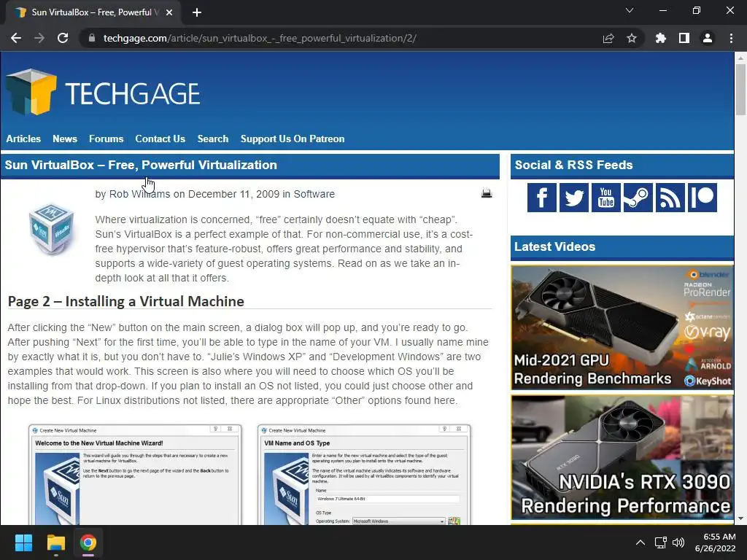Open Welcome to New Virtual Machine Wizard screenshot
The width and height of the screenshot is (747, 560).
(x=135, y=475)
